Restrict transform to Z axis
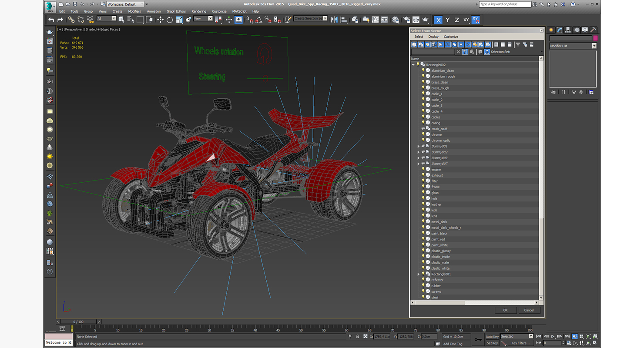644x348 pixels. [x=457, y=20]
